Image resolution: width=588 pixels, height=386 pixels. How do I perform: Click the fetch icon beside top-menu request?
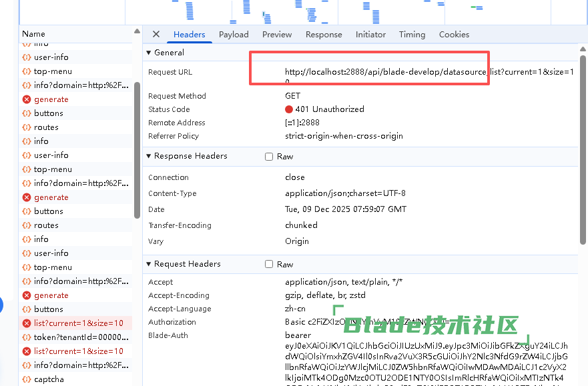click(x=27, y=71)
